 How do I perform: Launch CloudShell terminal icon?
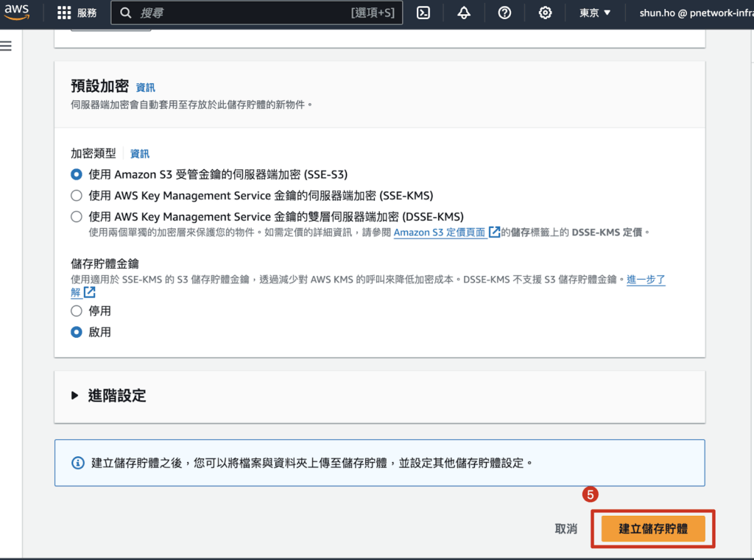[423, 13]
